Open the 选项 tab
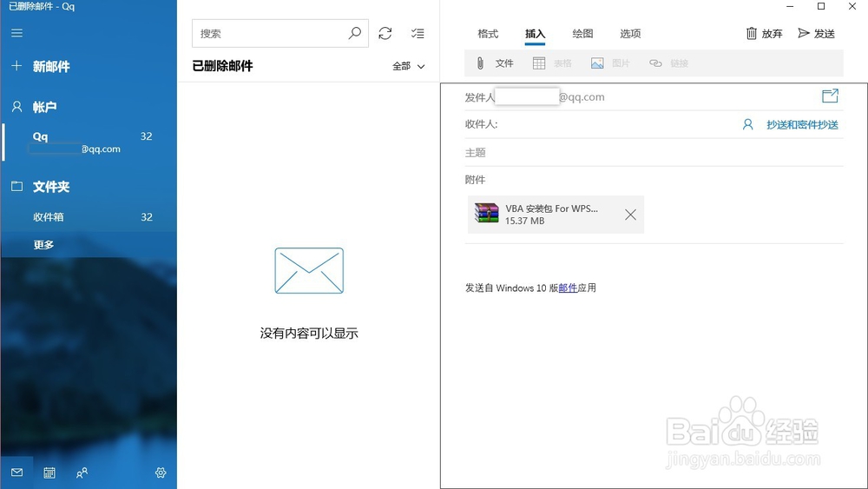Screen dimensions: 868x489 point(630,34)
